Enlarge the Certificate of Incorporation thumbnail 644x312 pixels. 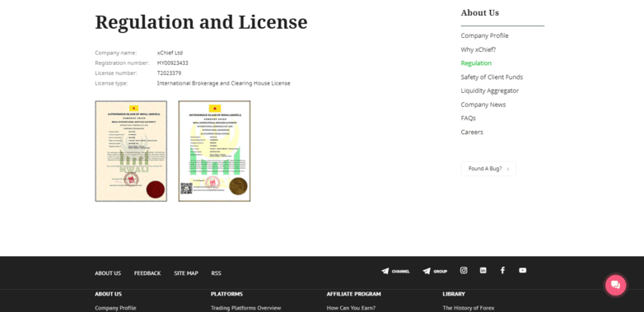[x=131, y=151]
